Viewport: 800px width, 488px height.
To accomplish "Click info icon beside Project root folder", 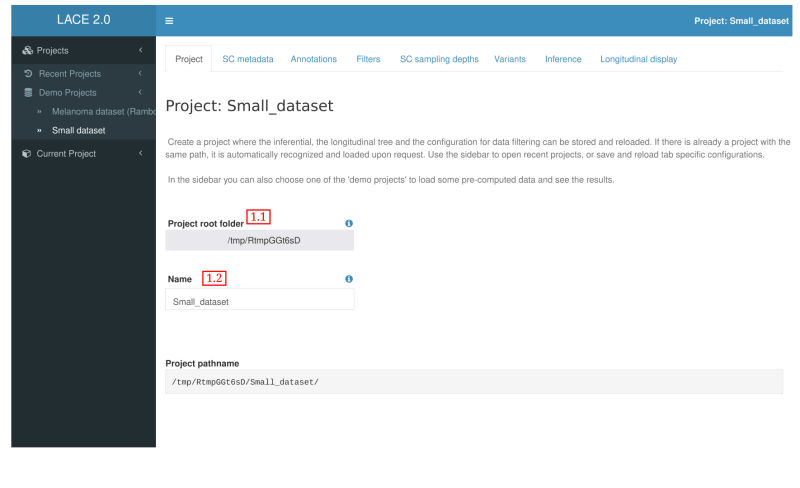I will [x=349, y=223].
